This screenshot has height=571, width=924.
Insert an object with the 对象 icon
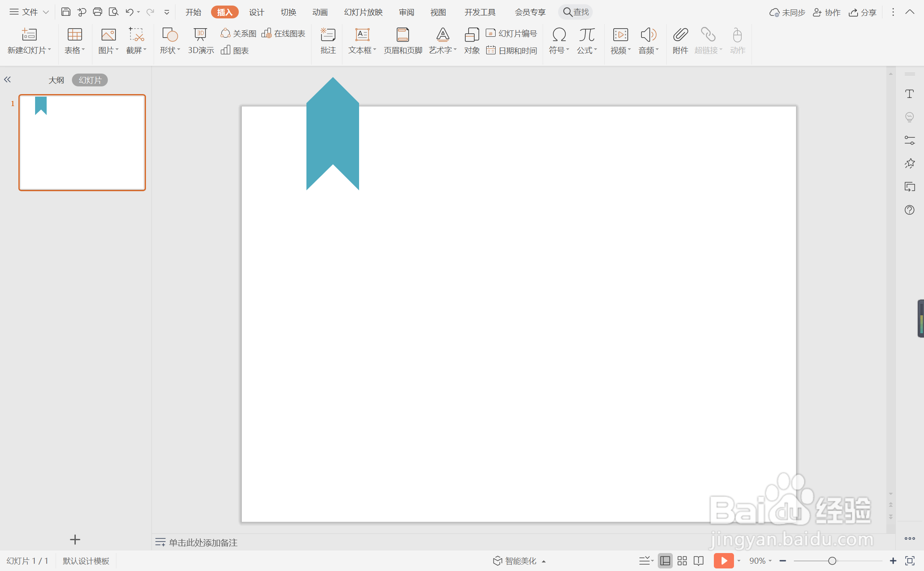coord(472,35)
